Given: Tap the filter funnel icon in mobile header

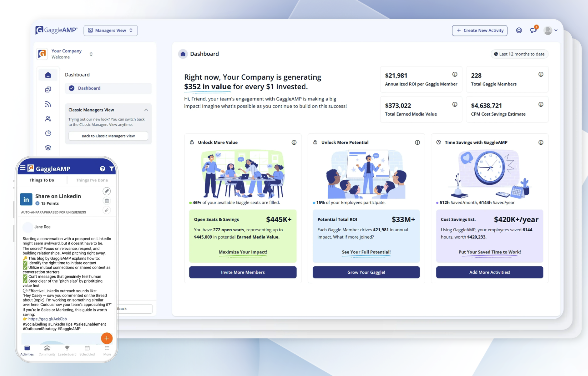Looking at the screenshot, I should 112,169.
